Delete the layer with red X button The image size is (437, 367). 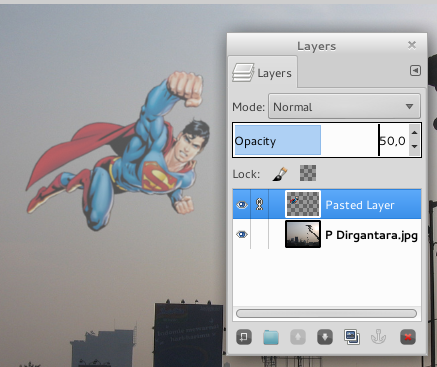click(x=408, y=337)
